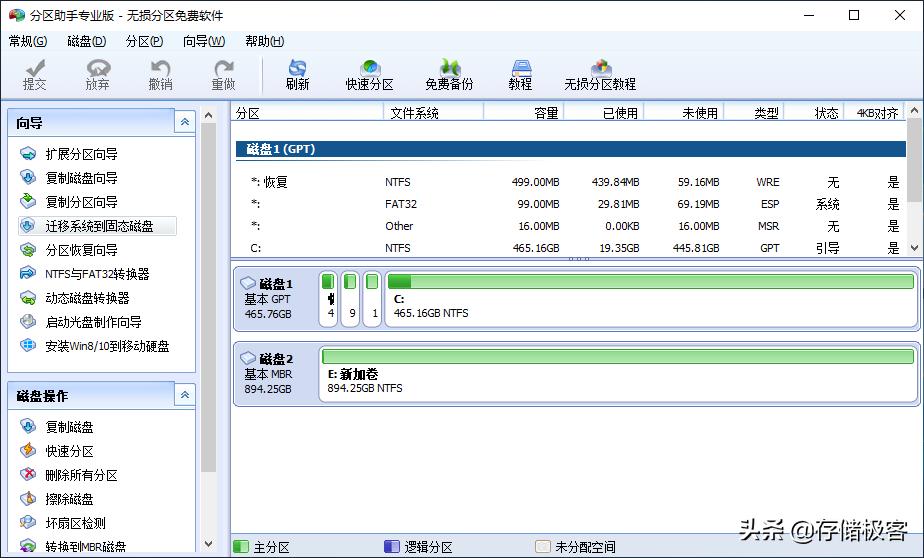Image resolution: width=924 pixels, height=558 pixels.
Task: Select E: 新加卷 894.25GB disk map block
Action: (618, 374)
